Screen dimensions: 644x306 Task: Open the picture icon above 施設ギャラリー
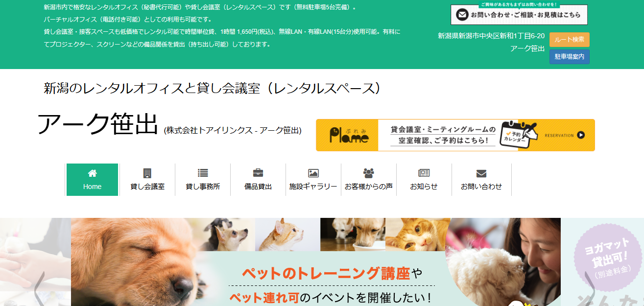click(313, 173)
